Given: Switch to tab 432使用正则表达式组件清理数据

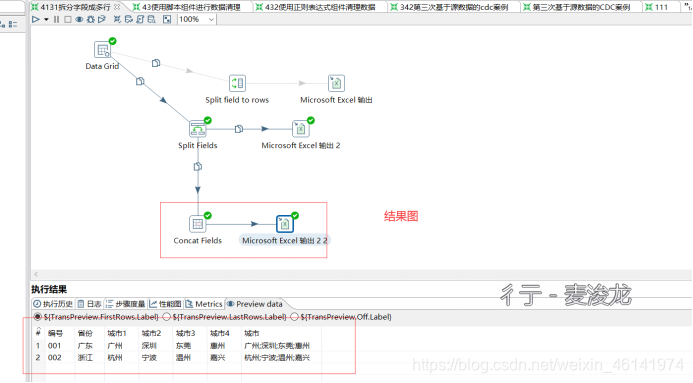Looking at the screenshot, I should click(x=320, y=7).
